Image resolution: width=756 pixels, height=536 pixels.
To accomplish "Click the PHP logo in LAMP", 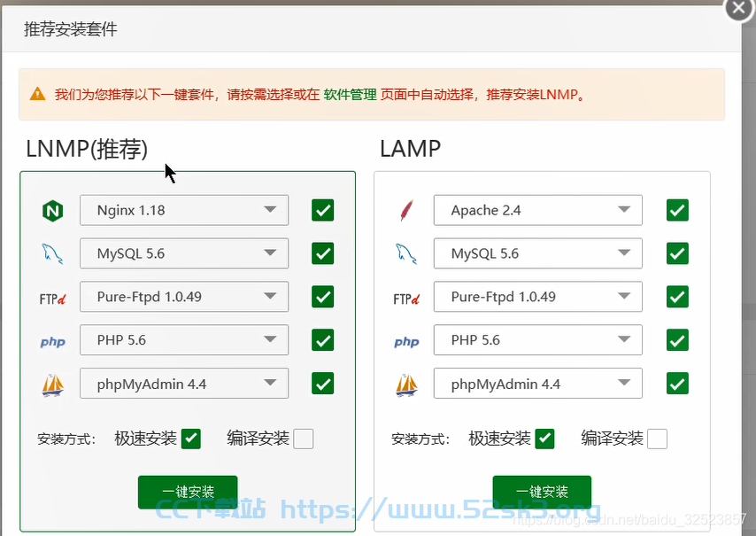I will [x=406, y=342].
